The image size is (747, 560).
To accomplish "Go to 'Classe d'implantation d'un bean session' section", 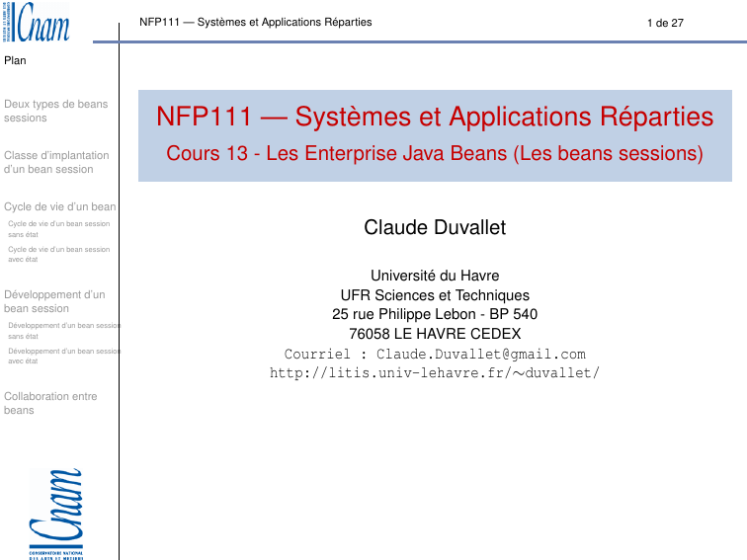I will click(56, 162).
